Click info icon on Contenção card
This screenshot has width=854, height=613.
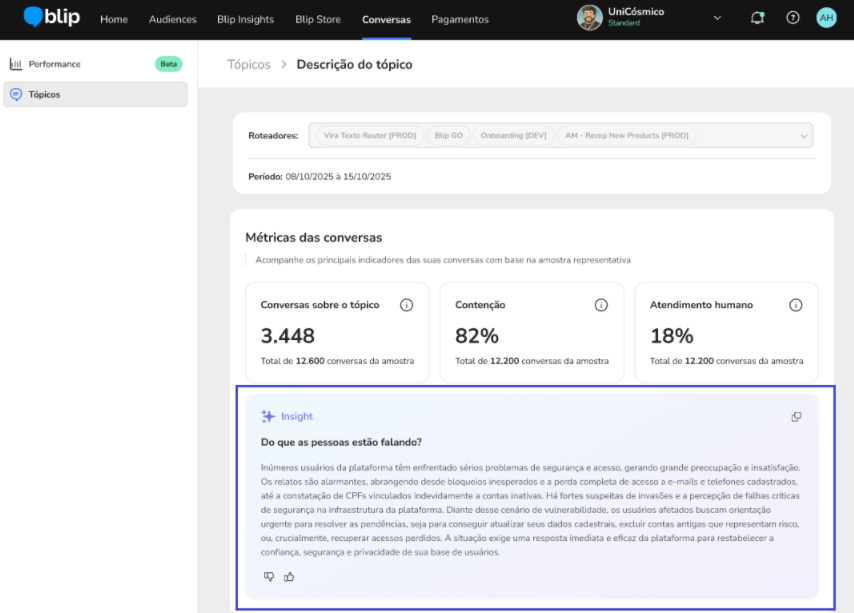coord(601,305)
